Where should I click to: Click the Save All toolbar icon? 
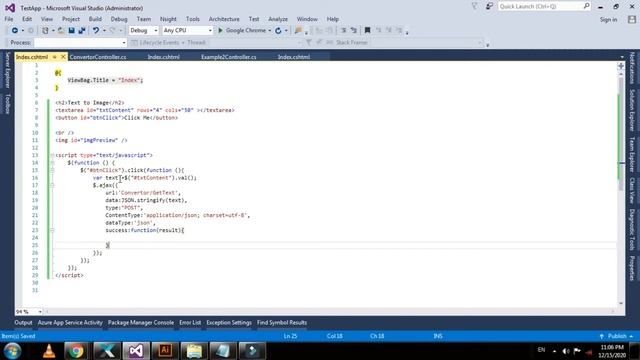pos(82,31)
